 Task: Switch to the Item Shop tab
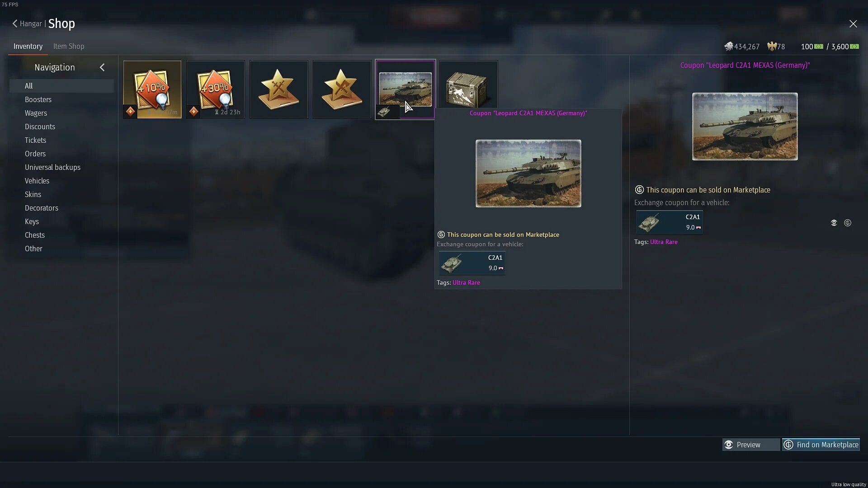pyautogui.click(x=69, y=46)
